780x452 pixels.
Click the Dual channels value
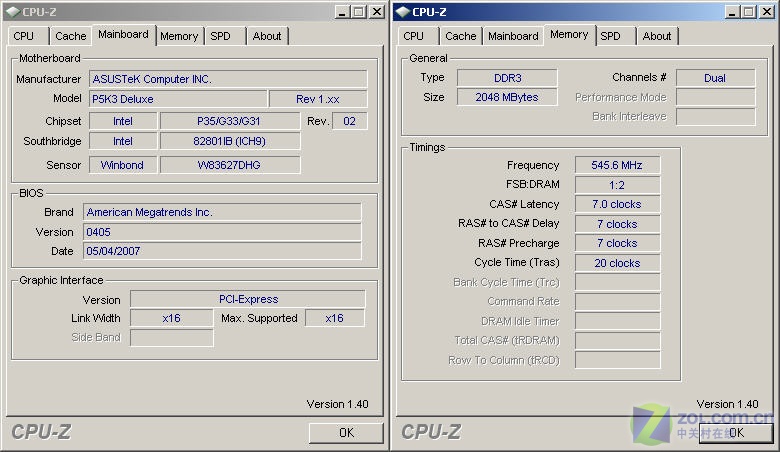coord(715,78)
